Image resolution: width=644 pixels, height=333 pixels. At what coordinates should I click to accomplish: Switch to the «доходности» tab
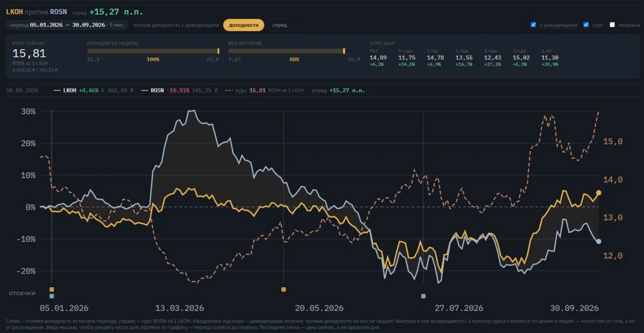tap(244, 25)
